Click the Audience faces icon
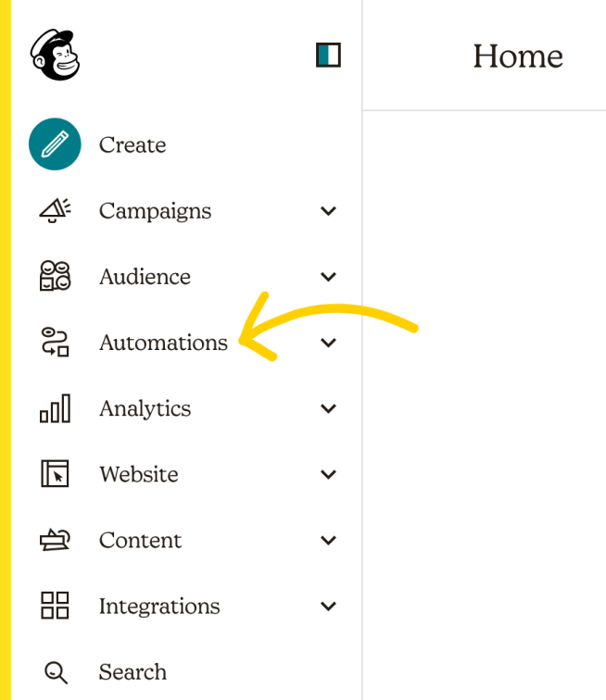 [x=55, y=276]
